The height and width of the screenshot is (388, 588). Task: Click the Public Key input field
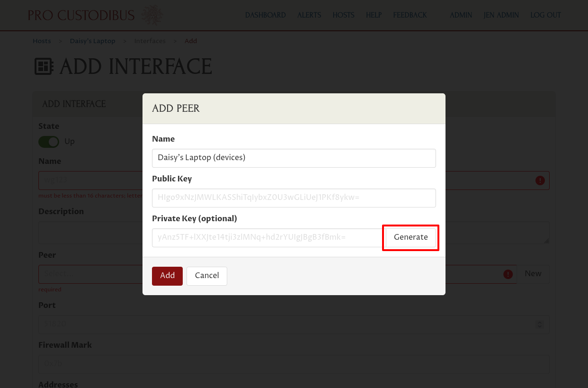pyautogui.click(x=294, y=198)
